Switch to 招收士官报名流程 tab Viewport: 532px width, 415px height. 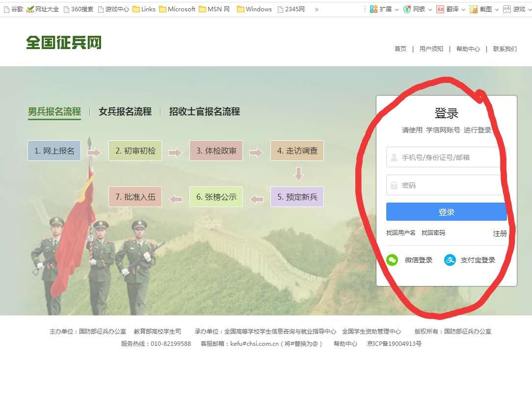click(204, 112)
